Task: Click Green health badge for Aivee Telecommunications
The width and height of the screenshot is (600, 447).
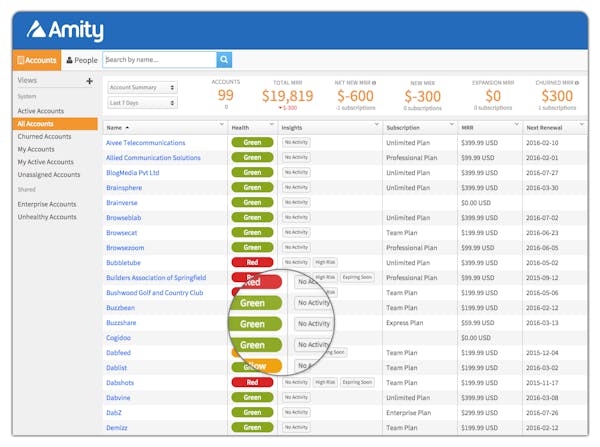Action: [x=253, y=142]
